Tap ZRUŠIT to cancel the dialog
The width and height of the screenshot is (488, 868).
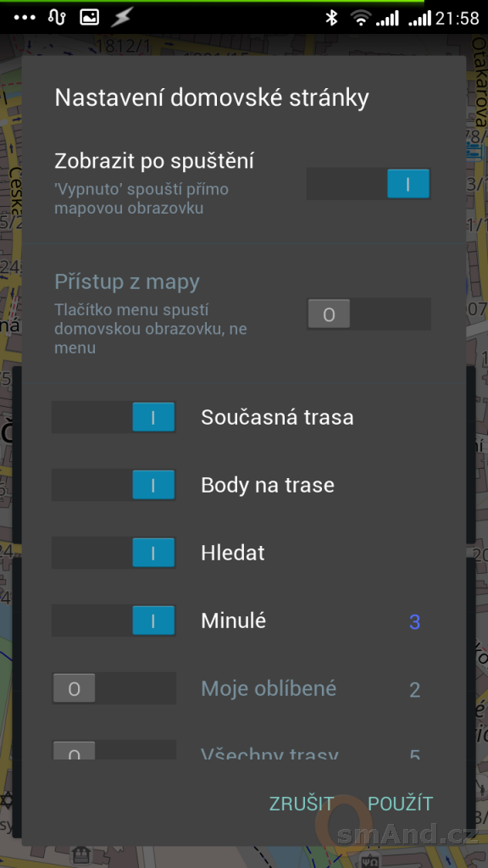pyautogui.click(x=302, y=804)
